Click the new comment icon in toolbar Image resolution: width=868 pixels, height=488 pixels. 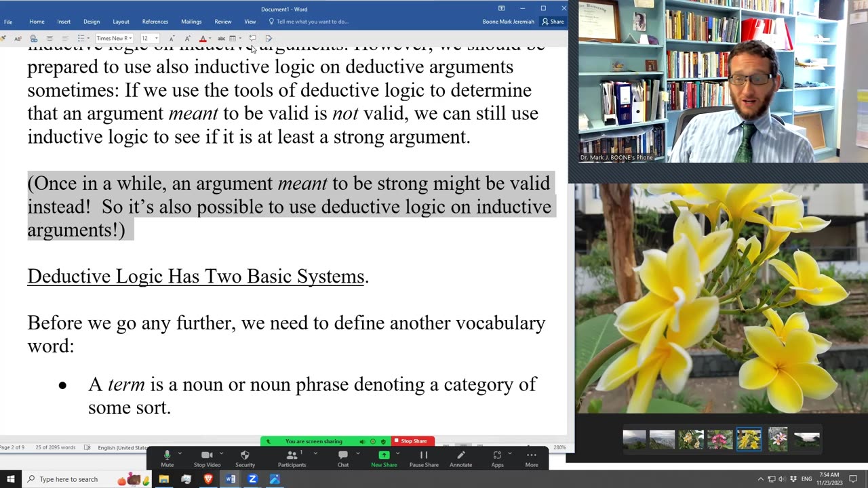tap(252, 39)
